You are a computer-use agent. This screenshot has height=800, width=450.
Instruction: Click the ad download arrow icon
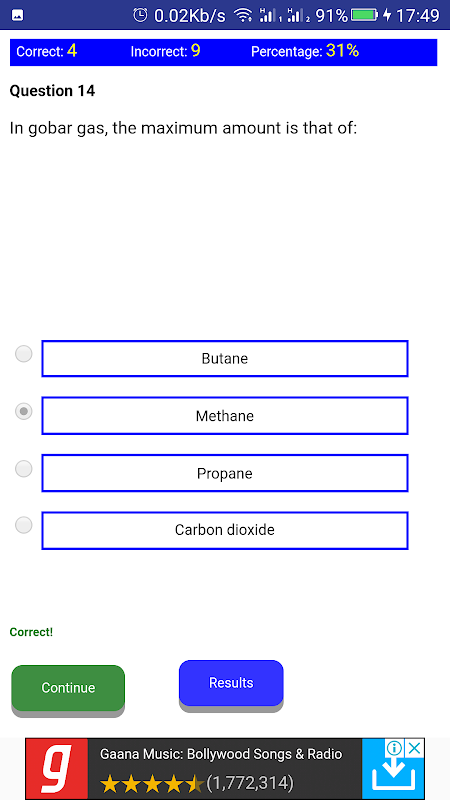pos(392,776)
